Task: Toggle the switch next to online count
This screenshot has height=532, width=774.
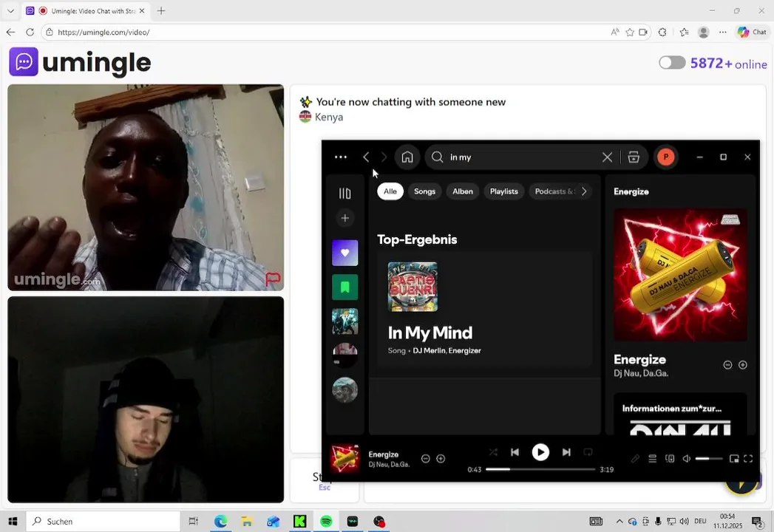Action: (x=672, y=63)
